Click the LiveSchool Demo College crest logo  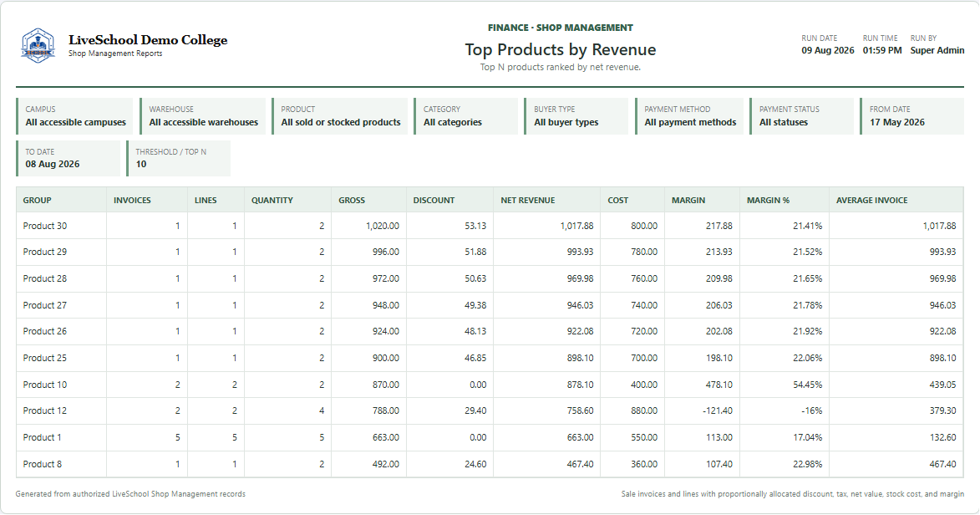38,46
